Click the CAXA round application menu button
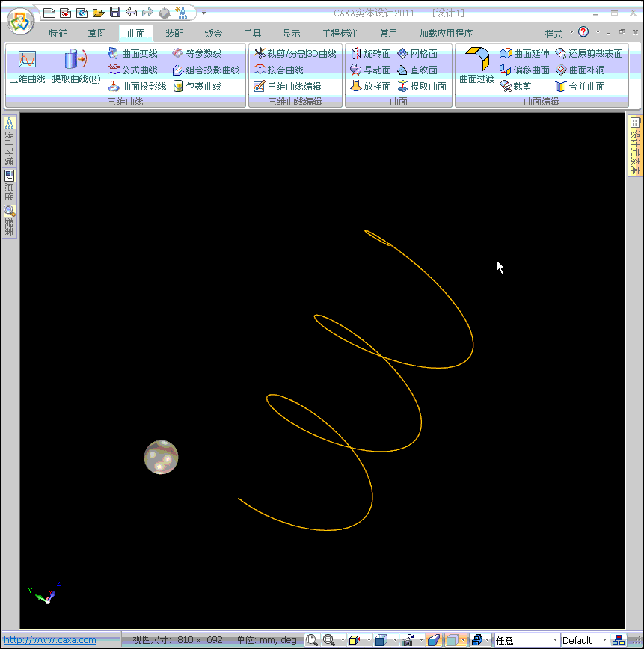The height and width of the screenshot is (649, 644). (20, 20)
